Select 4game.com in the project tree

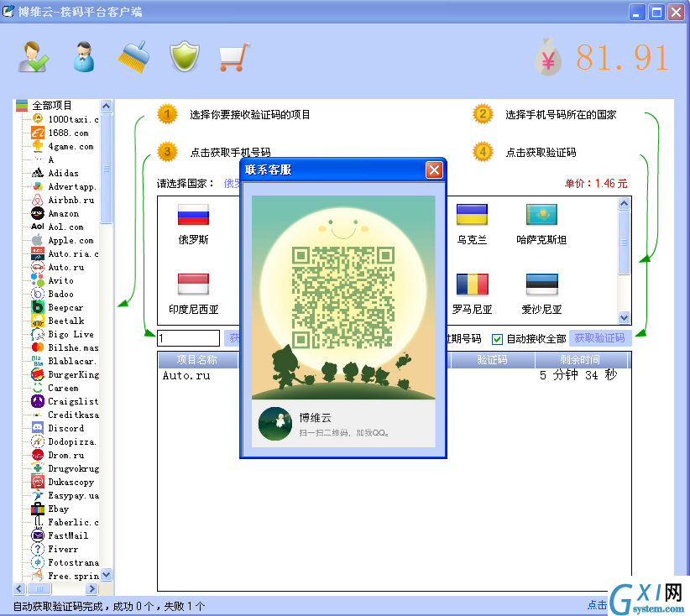71,146
